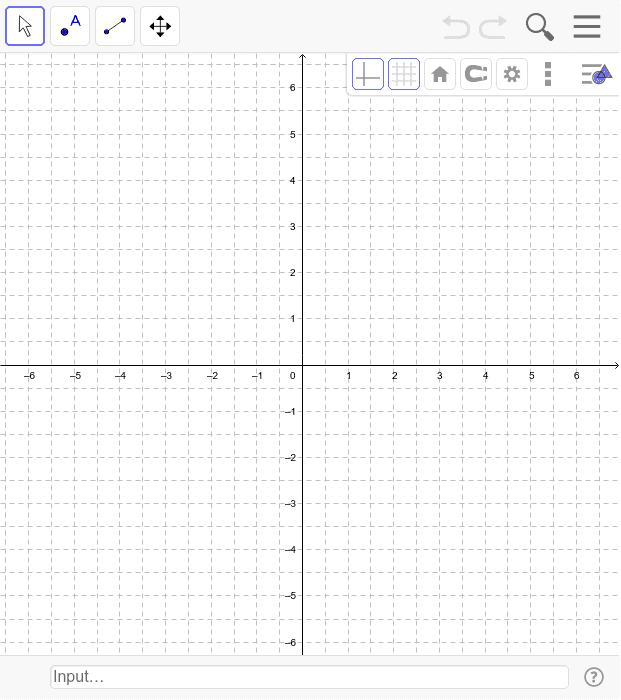Reset view with the home icon

point(440,74)
